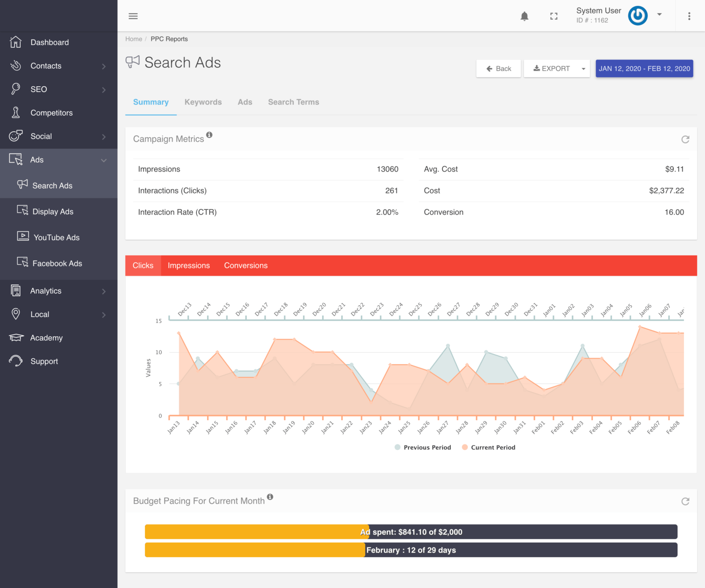Expand the Social submenu chevron
Viewport: 705px width, 588px height.
tap(104, 137)
